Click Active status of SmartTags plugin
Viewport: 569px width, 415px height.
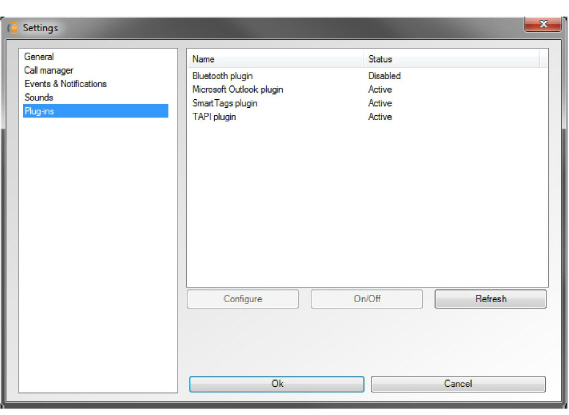(x=380, y=103)
